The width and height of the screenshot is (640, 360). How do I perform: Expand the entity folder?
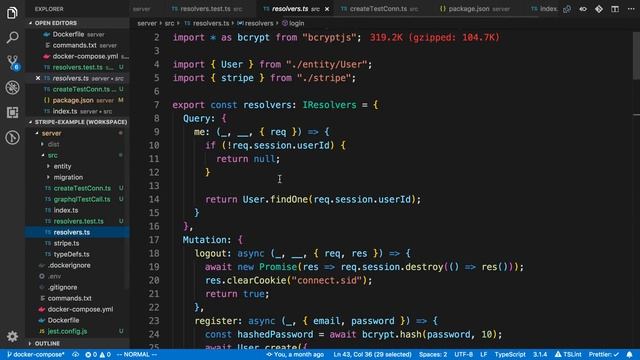pos(62,166)
